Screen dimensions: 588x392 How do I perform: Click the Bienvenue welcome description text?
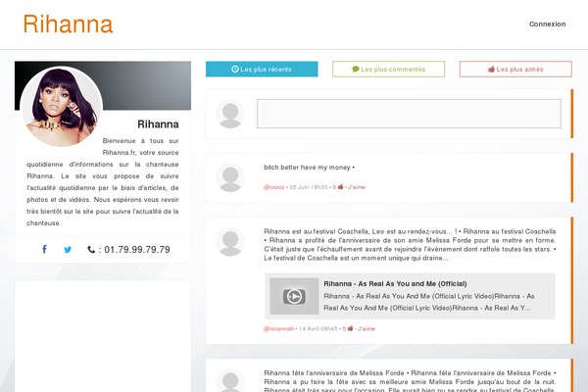102,182
